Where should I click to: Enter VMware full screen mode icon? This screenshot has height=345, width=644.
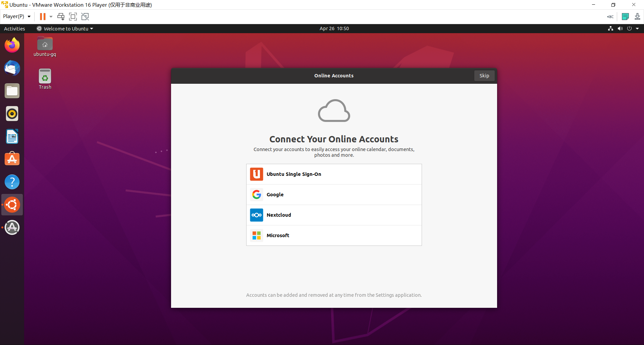(x=73, y=16)
